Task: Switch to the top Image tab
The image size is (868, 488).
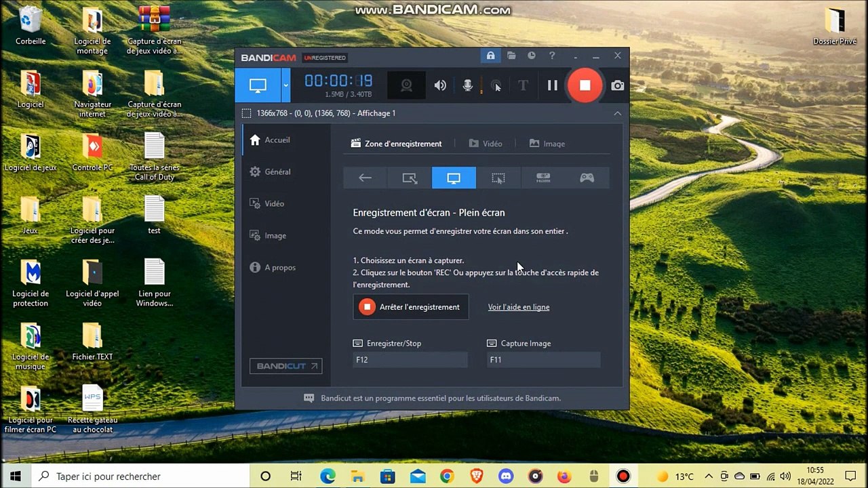Action: click(547, 144)
